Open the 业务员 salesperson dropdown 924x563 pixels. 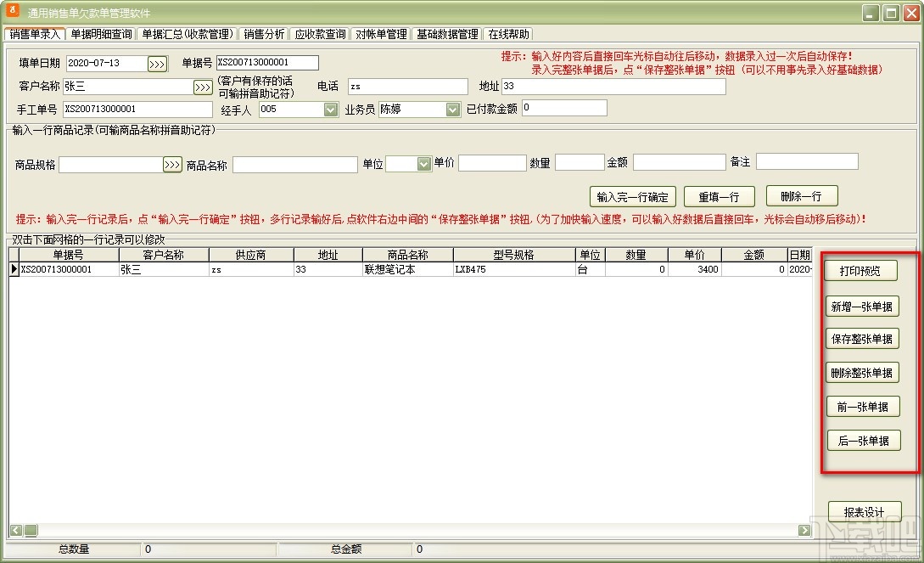[x=452, y=109]
